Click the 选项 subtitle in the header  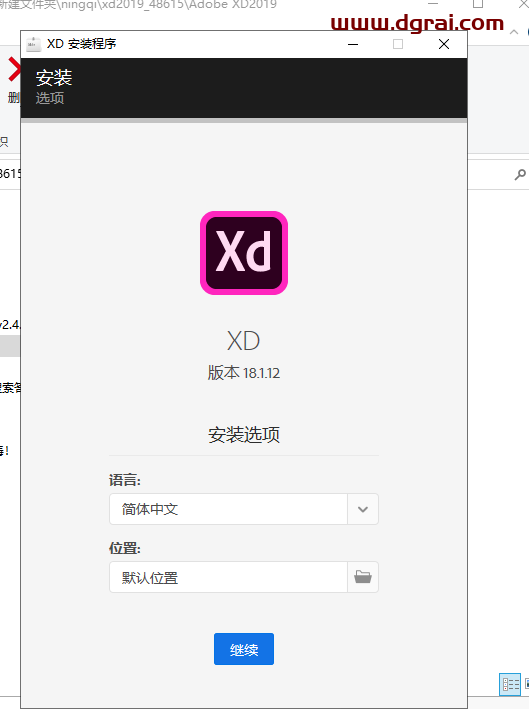50,98
